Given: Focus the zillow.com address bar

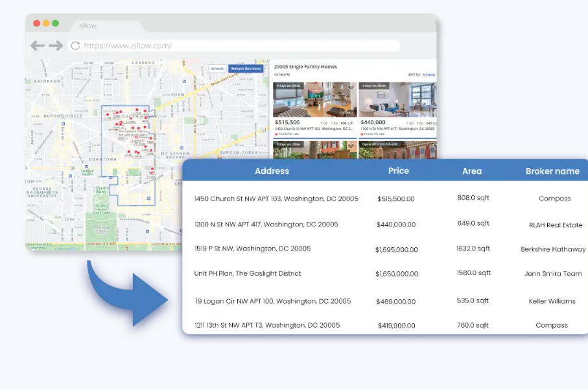Looking at the screenshot, I should [235, 45].
